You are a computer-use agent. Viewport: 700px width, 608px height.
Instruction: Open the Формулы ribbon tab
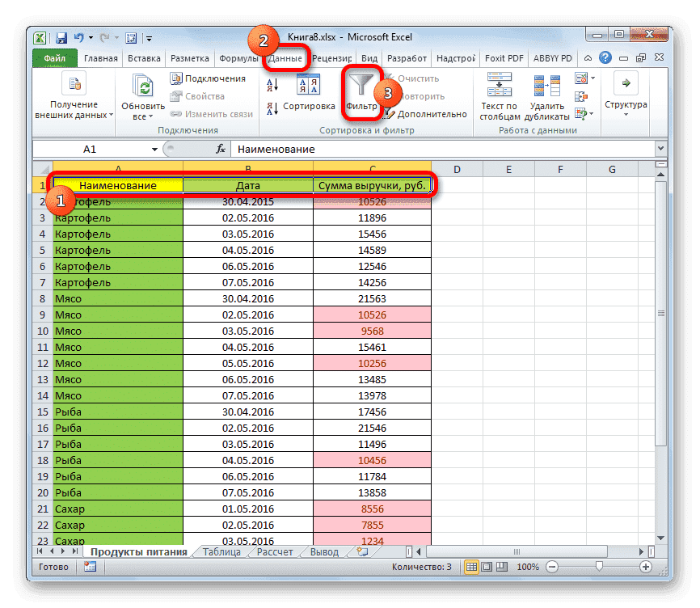(x=242, y=58)
